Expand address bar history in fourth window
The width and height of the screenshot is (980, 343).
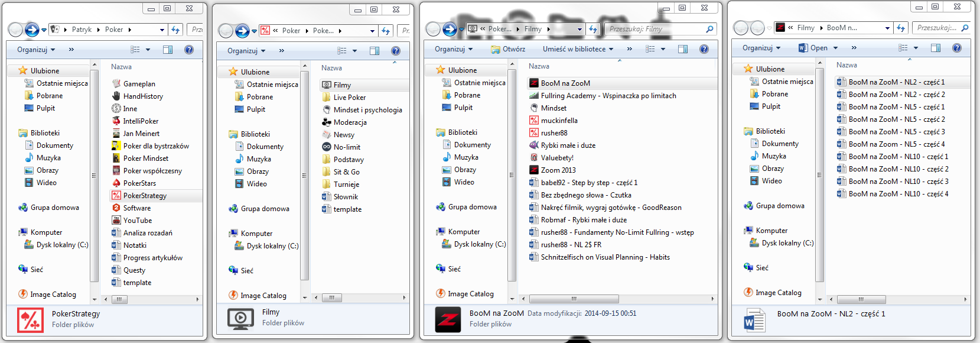(887, 28)
